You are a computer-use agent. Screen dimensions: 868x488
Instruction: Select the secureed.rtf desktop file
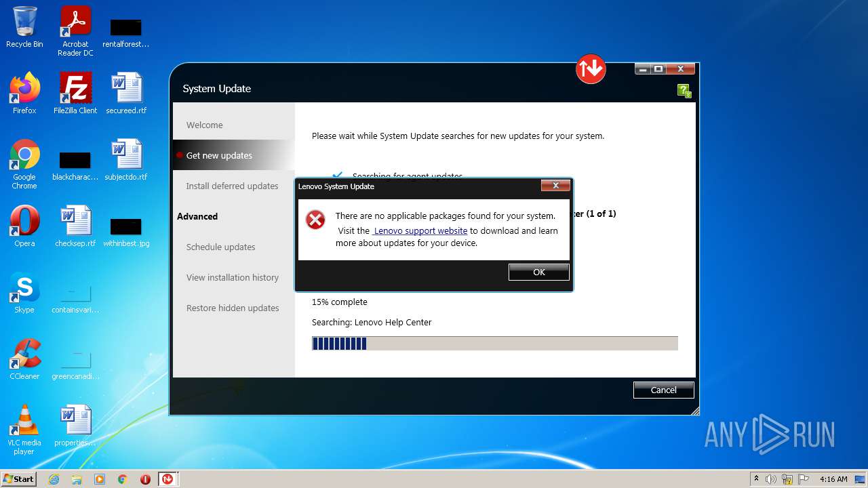click(126, 94)
